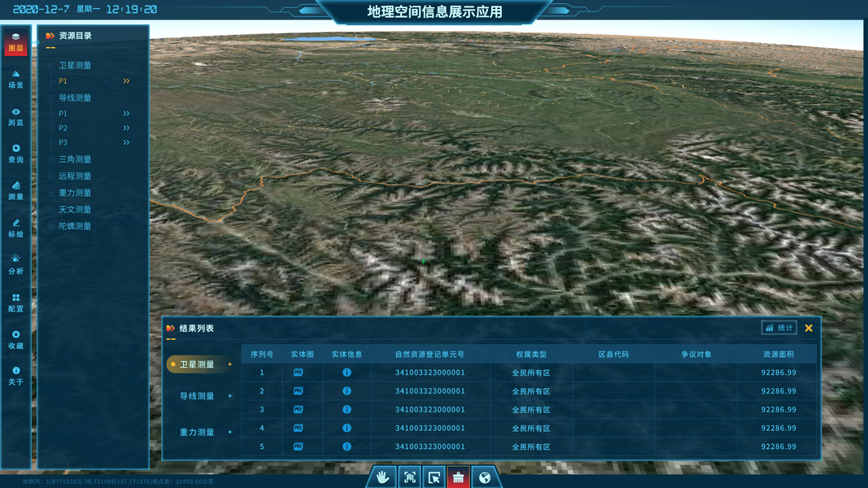Open the 分析 analysis sidebar icon
Viewport: 868px width, 488px height.
click(x=15, y=265)
